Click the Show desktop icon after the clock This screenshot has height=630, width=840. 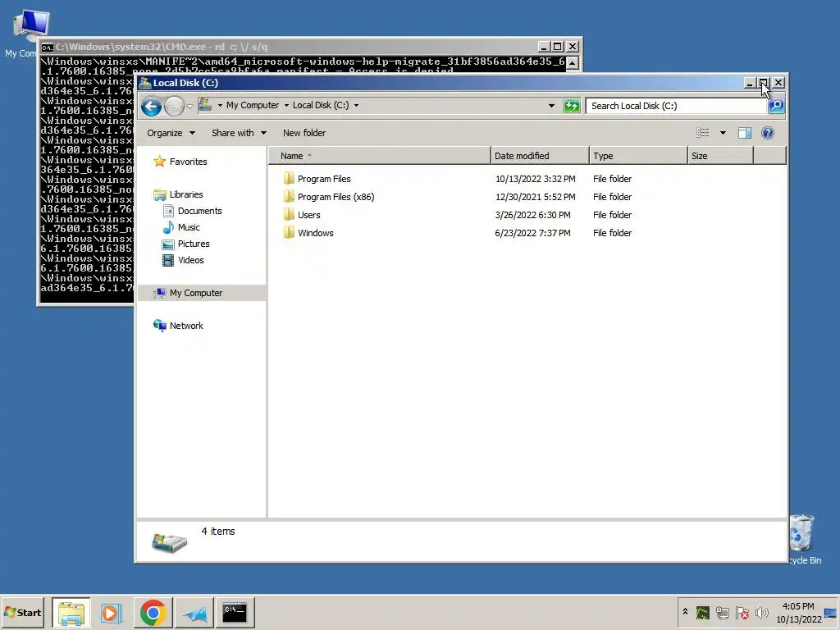[x=831, y=612]
